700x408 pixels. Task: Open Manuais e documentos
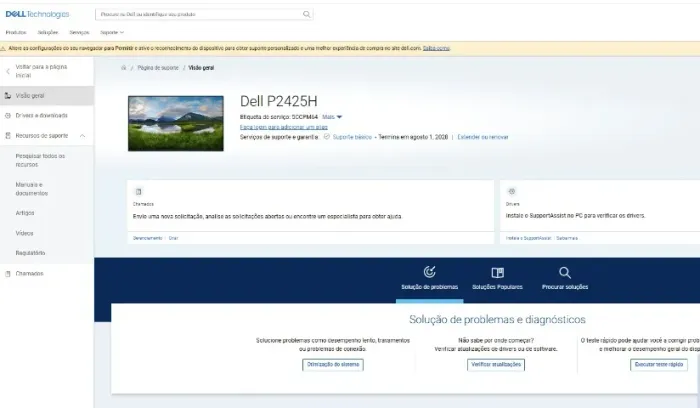click(32, 189)
